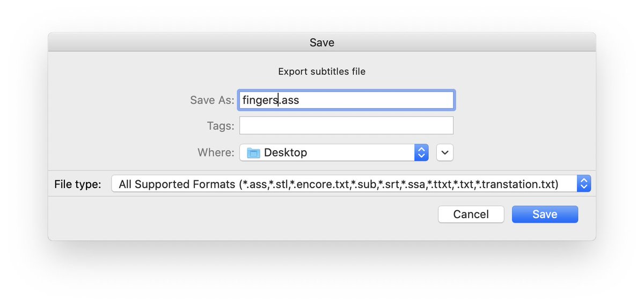Click the empty Tags input field

[347, 125]
